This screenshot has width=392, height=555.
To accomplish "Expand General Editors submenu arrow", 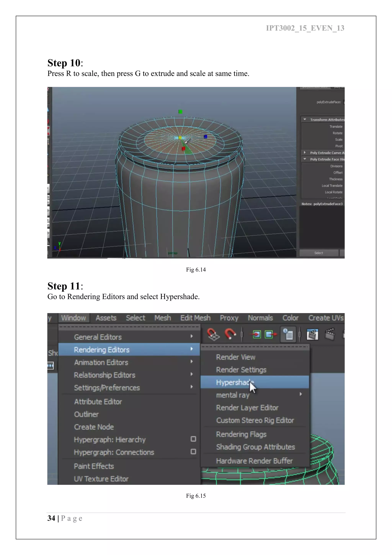I will click(192, 336).
